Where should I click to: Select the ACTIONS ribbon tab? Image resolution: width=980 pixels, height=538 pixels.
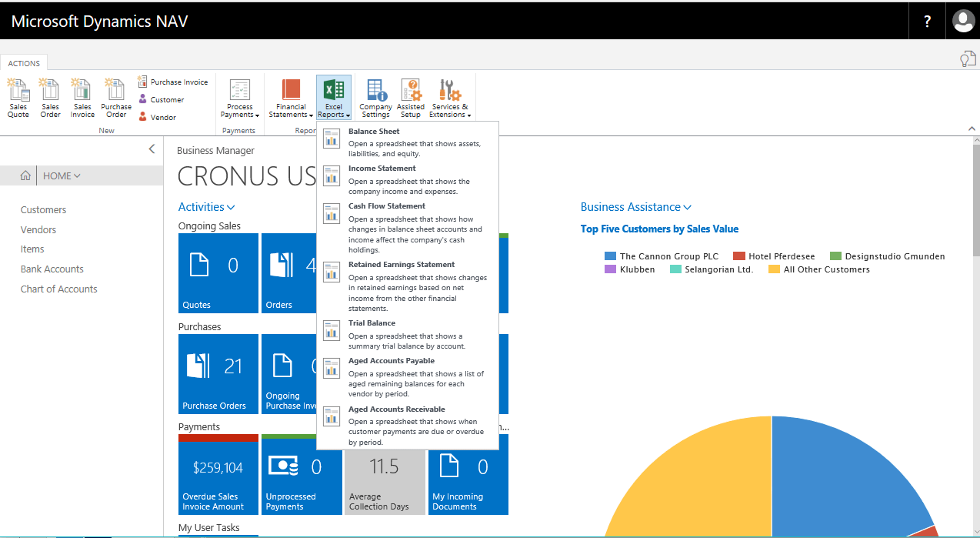(x=24, y=63)
